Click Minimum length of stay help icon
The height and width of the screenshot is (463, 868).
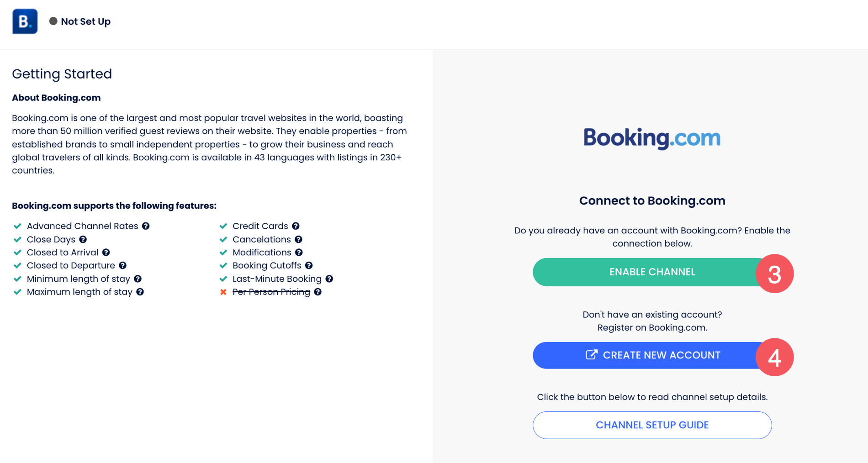(138, 279)
